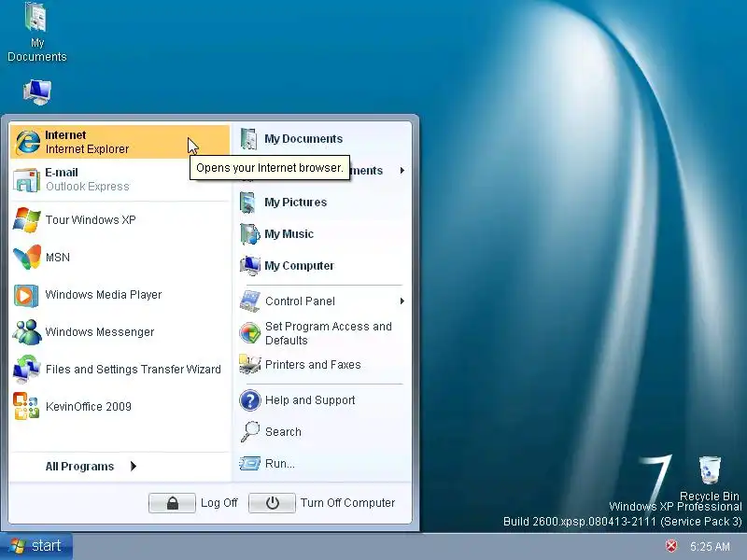
Task: Choose the 'Windows Media Player' menu entry text
Action: pyautogui.click(x=104, y=295)
